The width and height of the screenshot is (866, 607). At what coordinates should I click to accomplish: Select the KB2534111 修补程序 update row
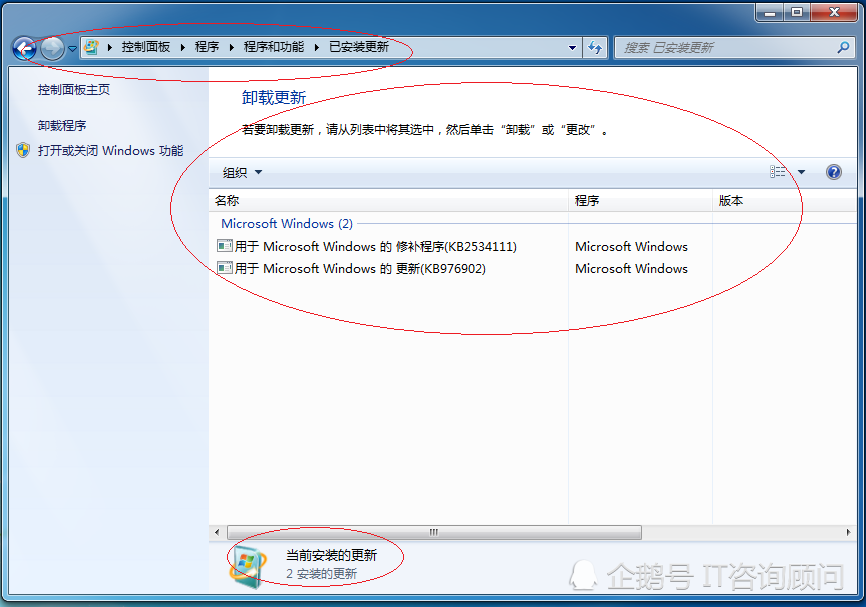point(533,246)
